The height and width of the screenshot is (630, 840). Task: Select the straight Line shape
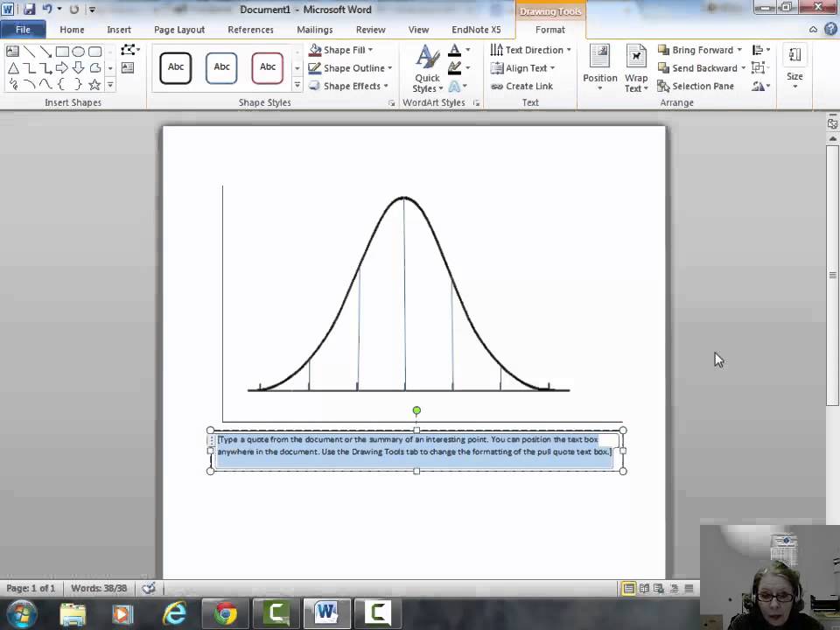[29, 52]
